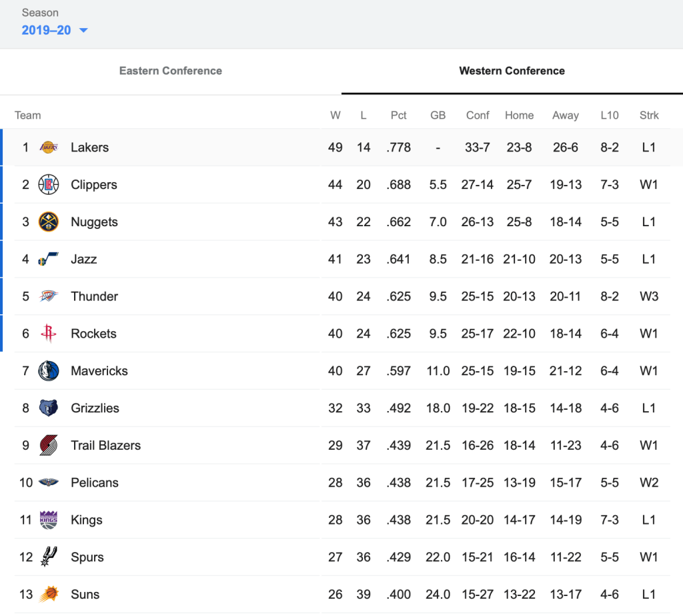
Task: Open the Suns team name link
Action: coord(85,595)
